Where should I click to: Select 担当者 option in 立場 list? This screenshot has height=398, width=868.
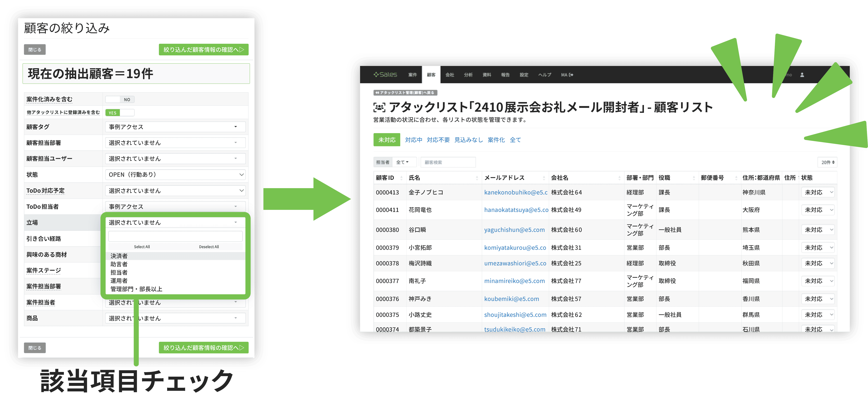coord(175,272)
